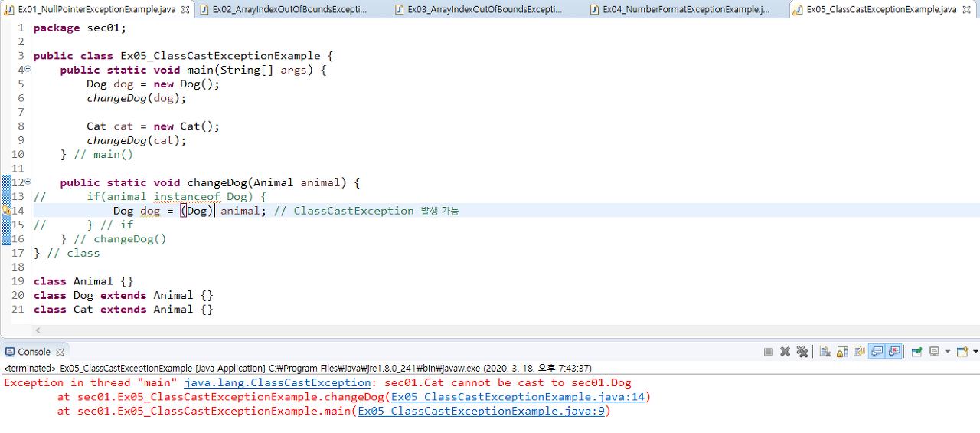This screenshot has height=433, width=980.
Task: Select the Ex05_ClassCastExceptionExample.java tab
Action: pyautogui.click(x=880, y=10)
